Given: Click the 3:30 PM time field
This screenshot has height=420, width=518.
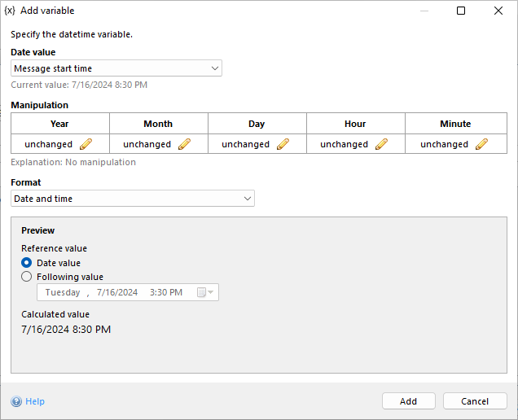Looking at the screenshot, I should (x=166, y=293).
